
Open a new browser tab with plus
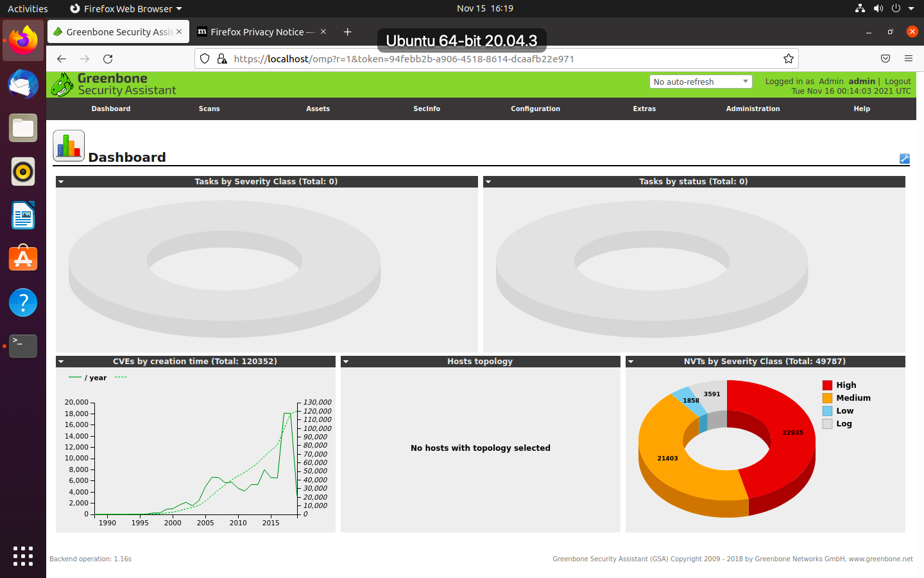pyautogui.click(x=347, y=31)
